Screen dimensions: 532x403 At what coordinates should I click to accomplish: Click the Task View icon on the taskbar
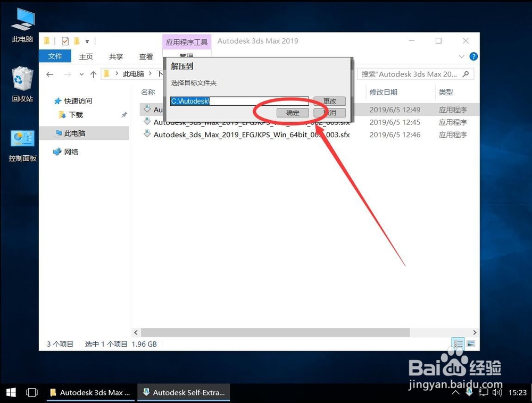coord(32,392)
